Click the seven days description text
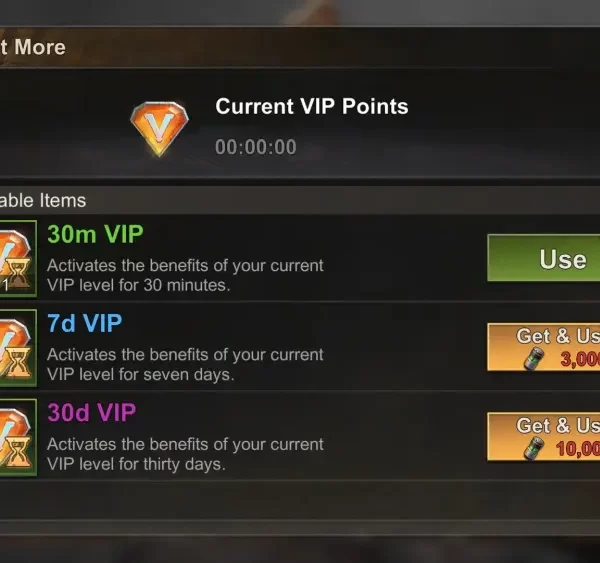Screen dimensions: 600x563 click(185, 364)
